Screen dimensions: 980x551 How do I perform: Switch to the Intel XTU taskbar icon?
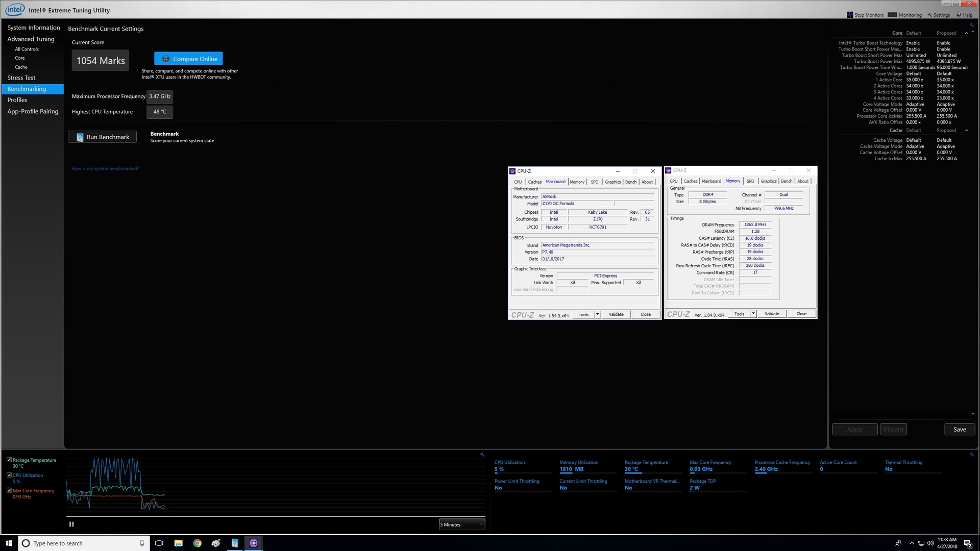(x=235, y=543)
